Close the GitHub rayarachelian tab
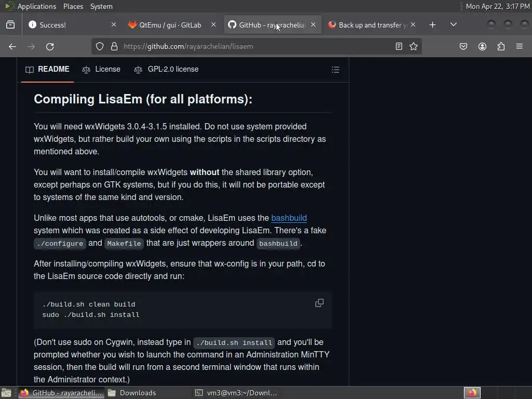The width and height of the screenshot is (532, 399). click(313, 24)
